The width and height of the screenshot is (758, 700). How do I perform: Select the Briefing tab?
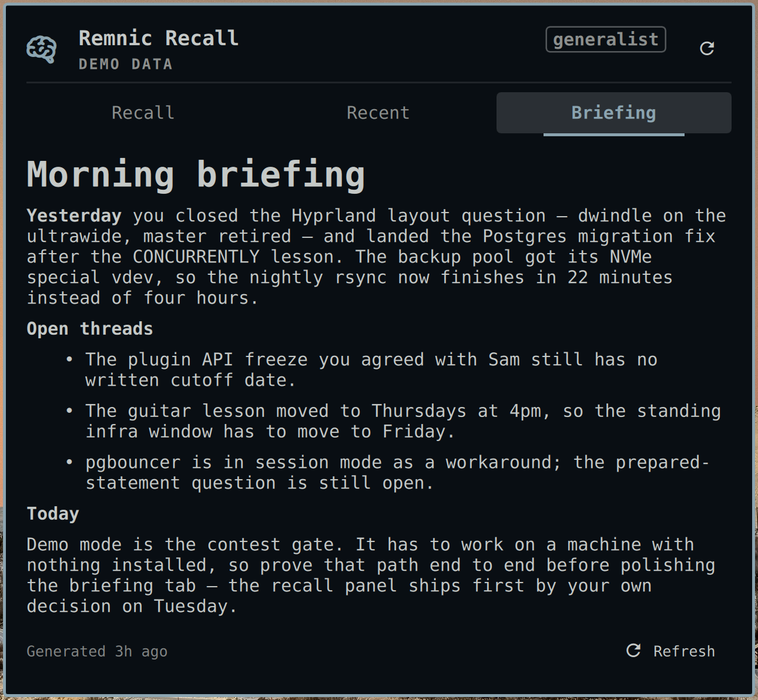click(614, 113)
